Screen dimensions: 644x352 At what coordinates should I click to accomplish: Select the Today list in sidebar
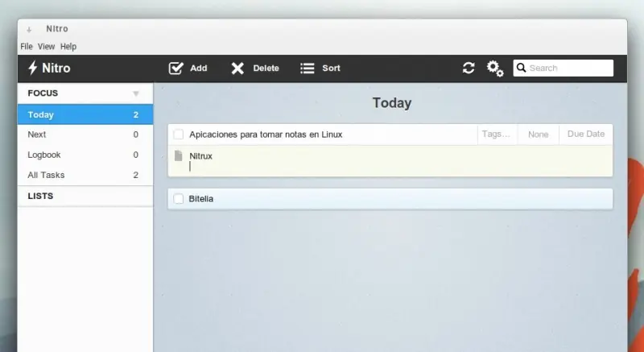pos(85,114)
